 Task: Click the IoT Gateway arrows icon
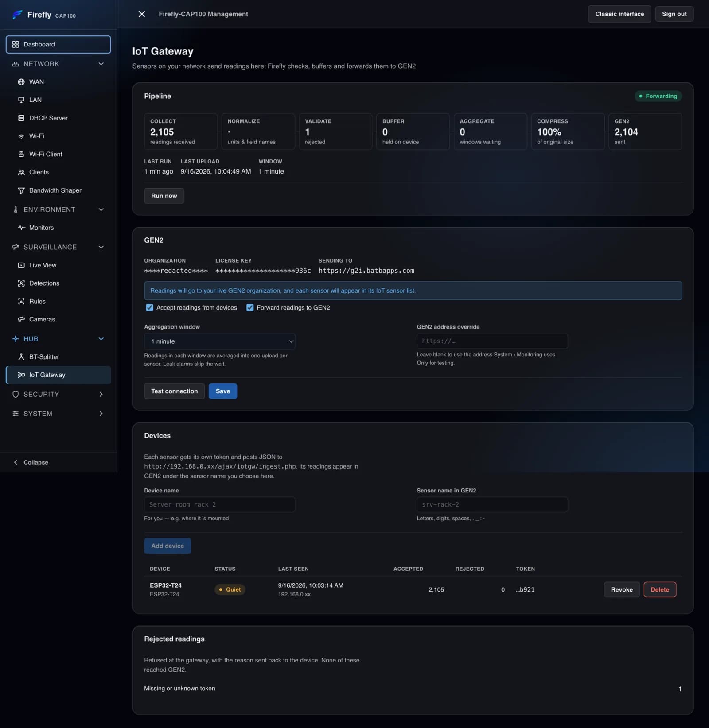tap(21, 375)
